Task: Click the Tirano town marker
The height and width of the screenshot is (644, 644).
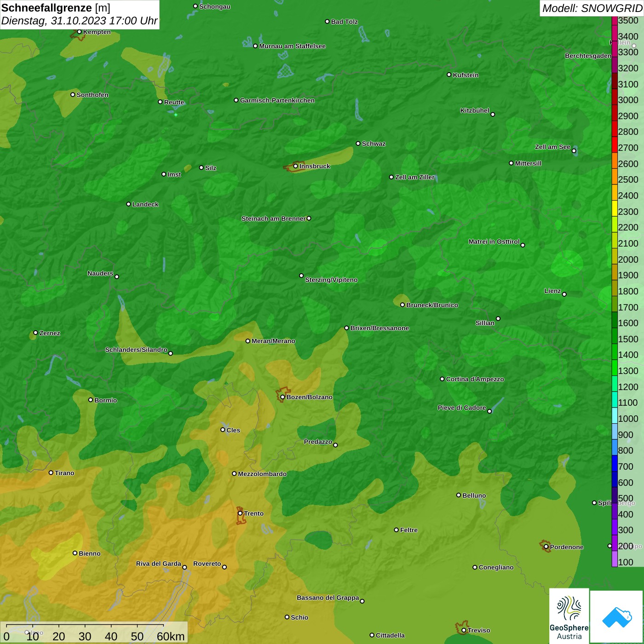Action: coord(51,472)
